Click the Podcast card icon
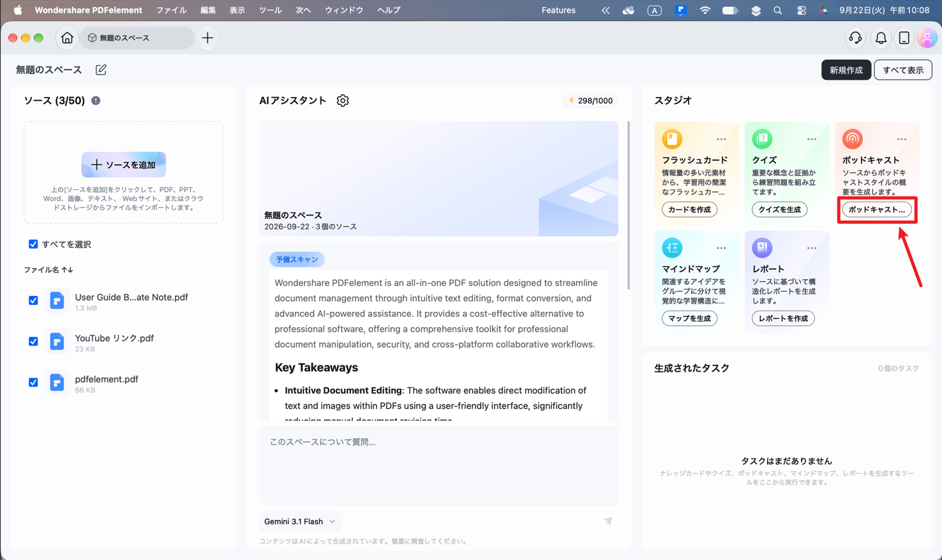Screen dimensions: 942x560 point(852,138)
